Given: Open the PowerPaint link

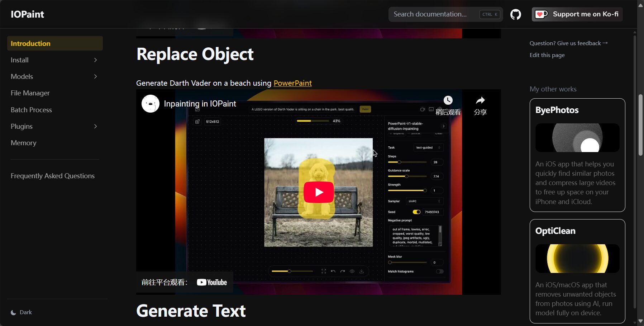Looking at the screenshot, I should [x=292, y=83].
